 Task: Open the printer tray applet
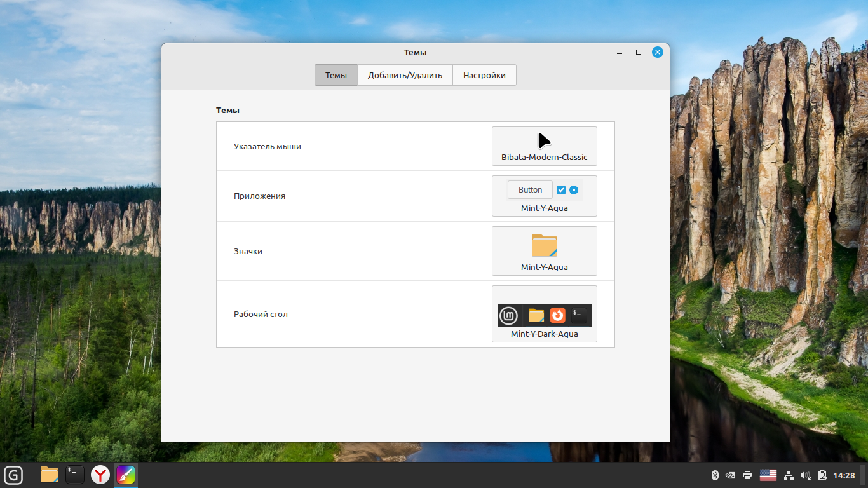(x=747, y=475)
